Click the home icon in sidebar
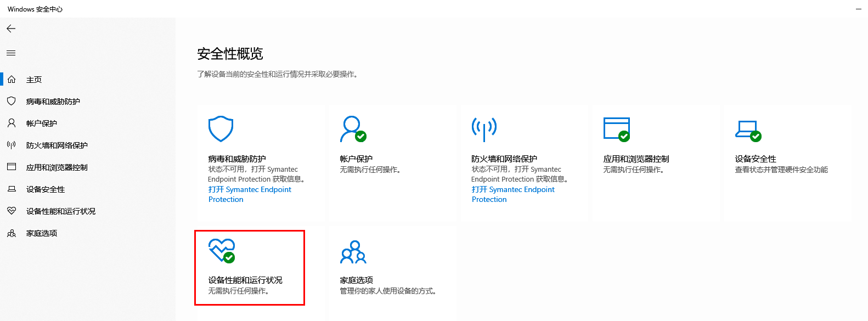The image size is (868, 321). point(12,80)
